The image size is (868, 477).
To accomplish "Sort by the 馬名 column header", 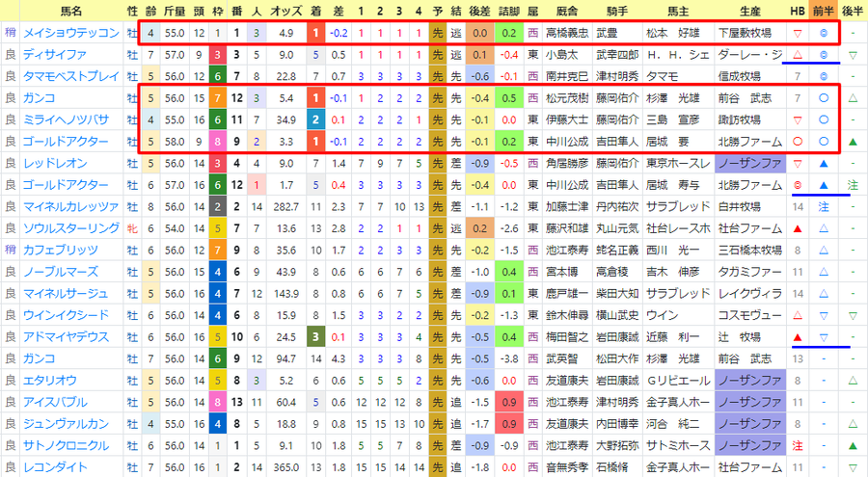I will coord(70,11).
